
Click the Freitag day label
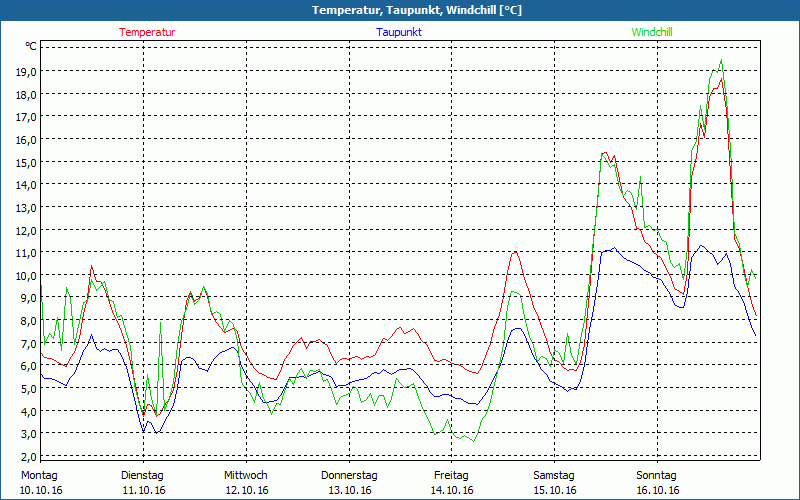click(451, 475)
